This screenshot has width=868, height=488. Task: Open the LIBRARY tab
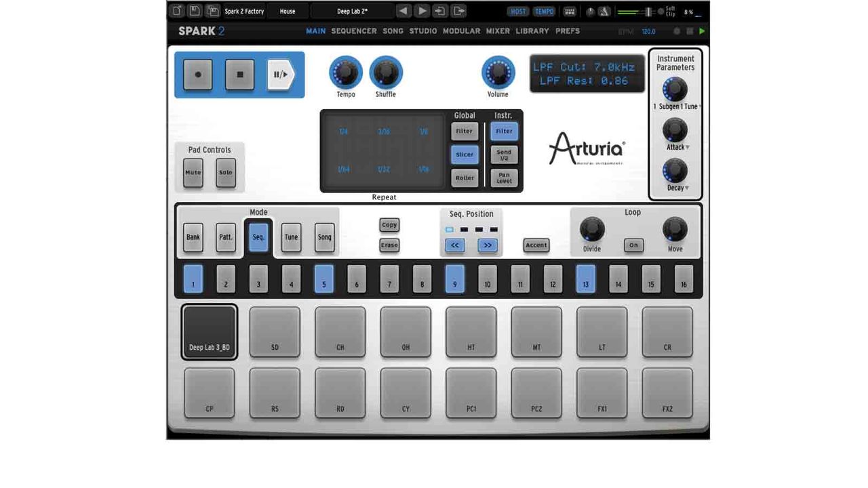point(532,31)
